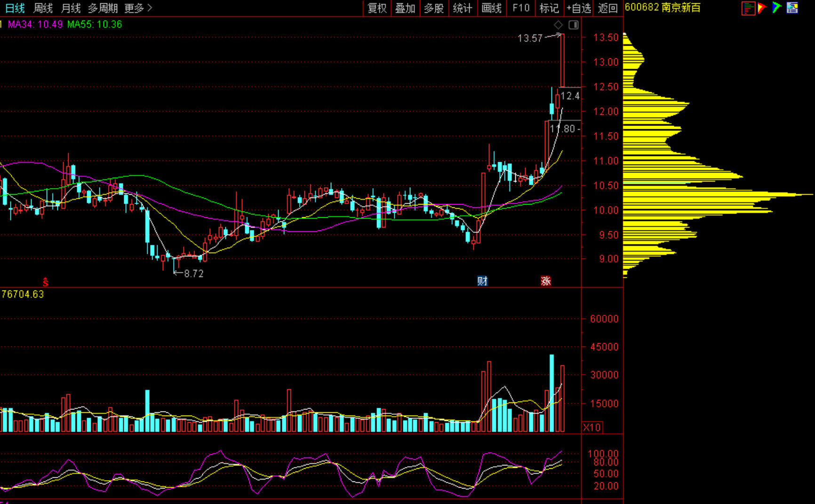Click the 统计 statistics button
815x504 pixels.
[463, 8]
